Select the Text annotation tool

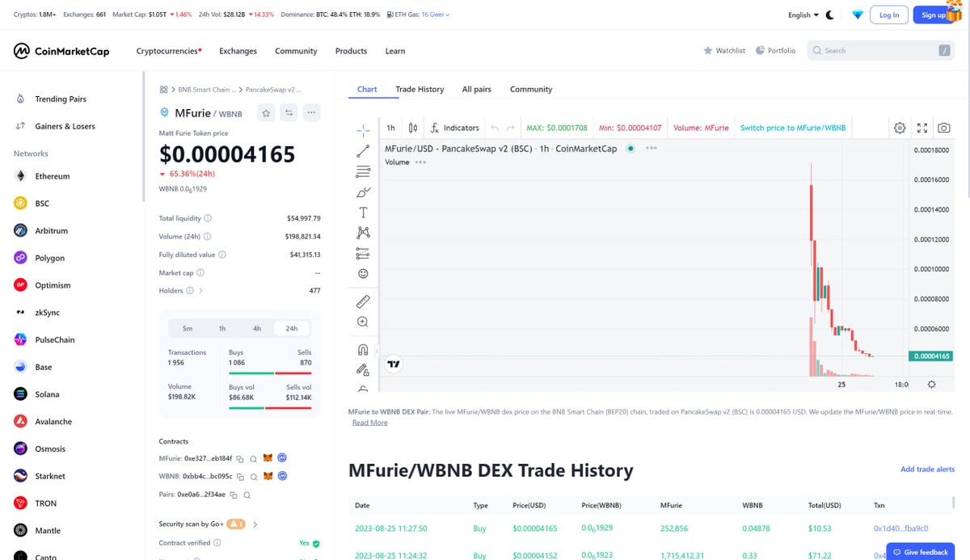[363, 213]
